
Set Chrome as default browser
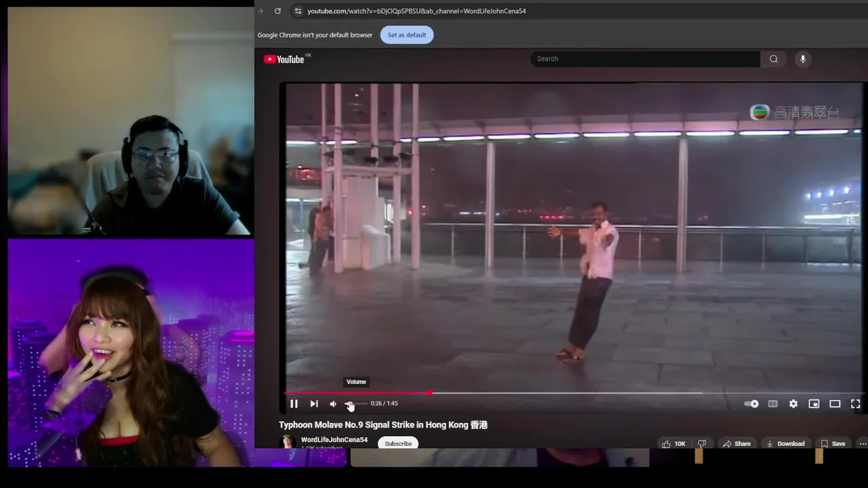[x=407, y=35]
